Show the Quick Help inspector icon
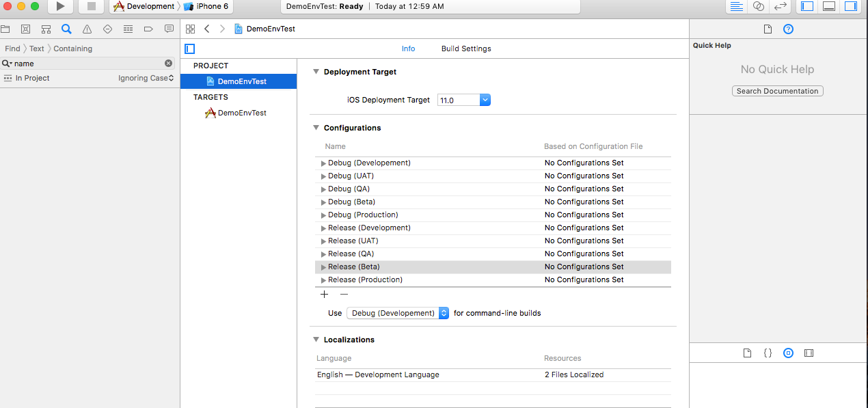The image size is (868, 408). click(x=788, y=29)
